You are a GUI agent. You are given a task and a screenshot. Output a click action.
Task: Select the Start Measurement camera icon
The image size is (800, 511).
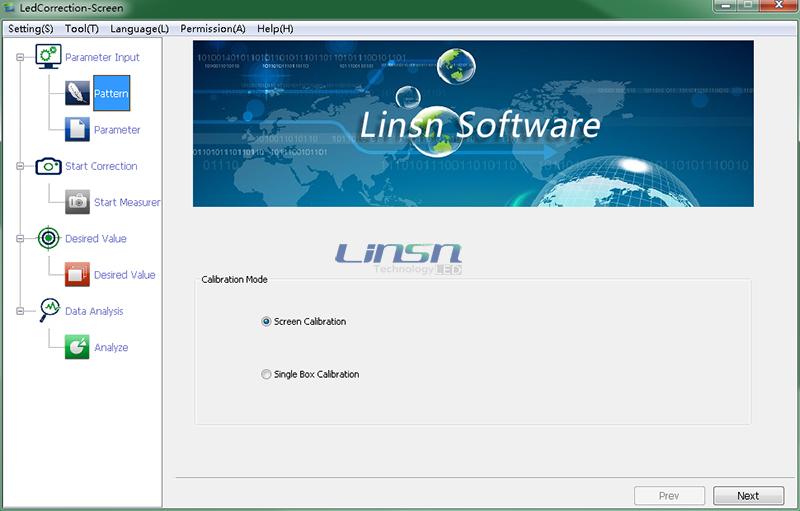point(77,202)
